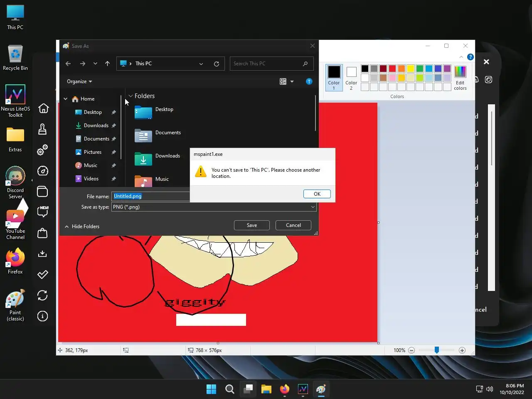Click the change view icon in Save As
The width and height of the screenshot is (532, 399).
coord(283,81)
